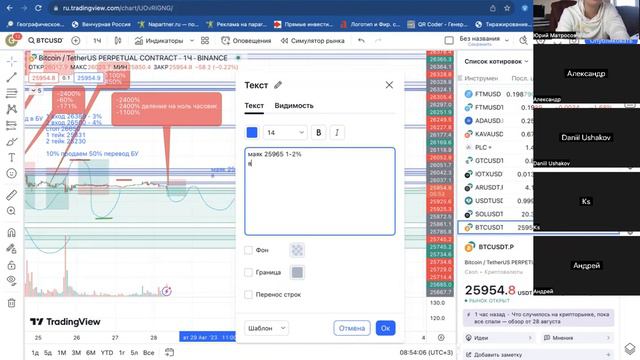The image size is (640, 360).
Task: Open the BTCUSD symbol search
Action: 45,40
